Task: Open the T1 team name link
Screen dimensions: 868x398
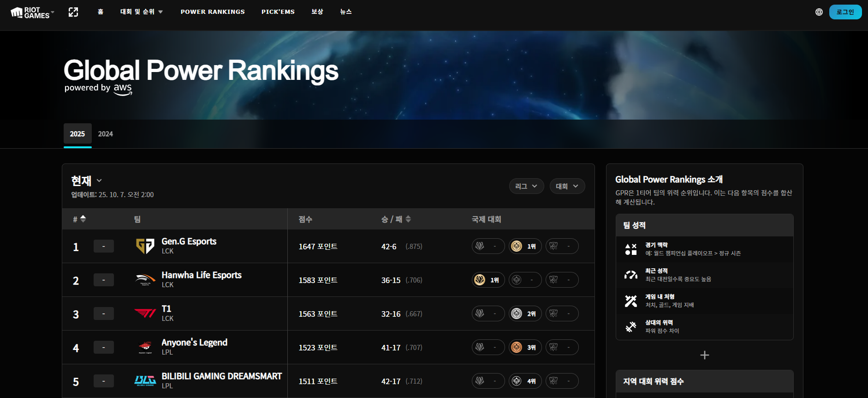Action: pos(166,309)
